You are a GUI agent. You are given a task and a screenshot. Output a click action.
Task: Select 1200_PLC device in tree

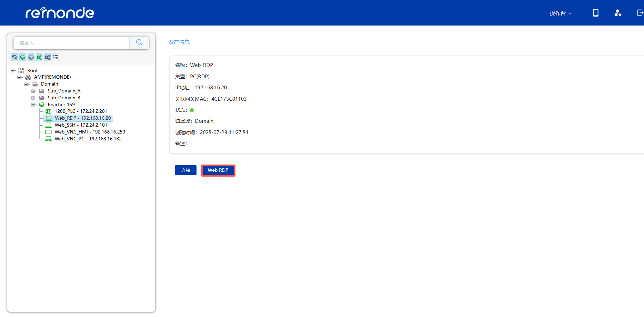pyautogui.click(x=81, y=111)
